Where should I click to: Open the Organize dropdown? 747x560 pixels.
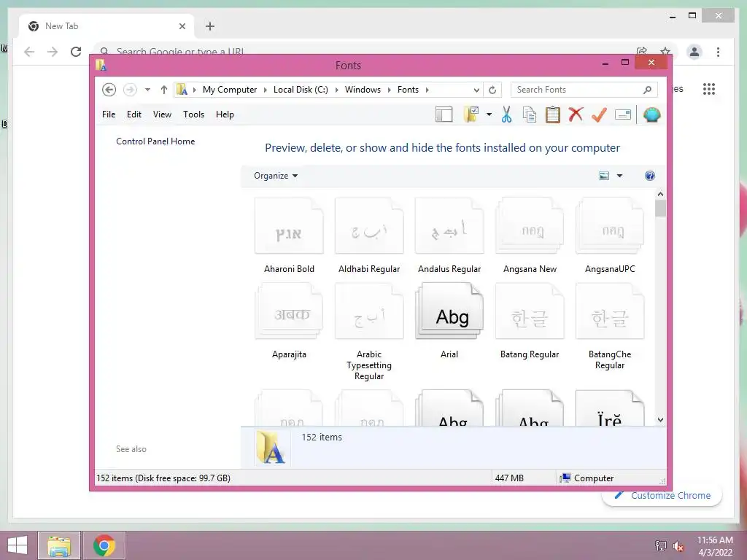276,176
